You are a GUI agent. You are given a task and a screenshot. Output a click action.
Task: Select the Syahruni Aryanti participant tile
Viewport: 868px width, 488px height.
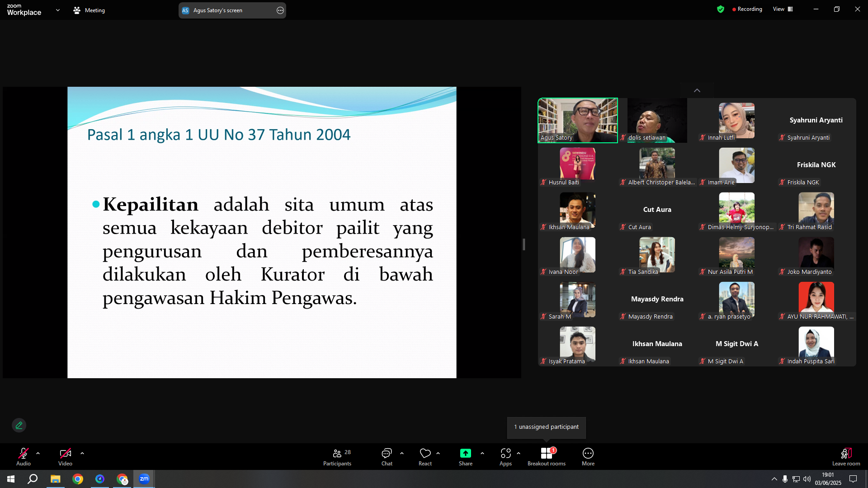[816, 120]
